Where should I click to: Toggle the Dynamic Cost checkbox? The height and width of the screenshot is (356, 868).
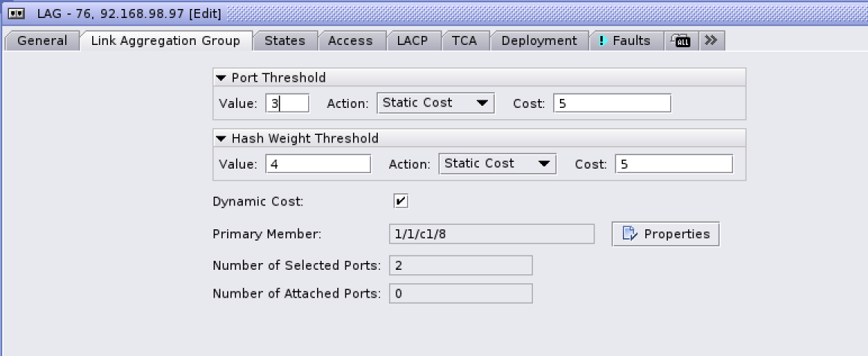click(x=401, y=201)
